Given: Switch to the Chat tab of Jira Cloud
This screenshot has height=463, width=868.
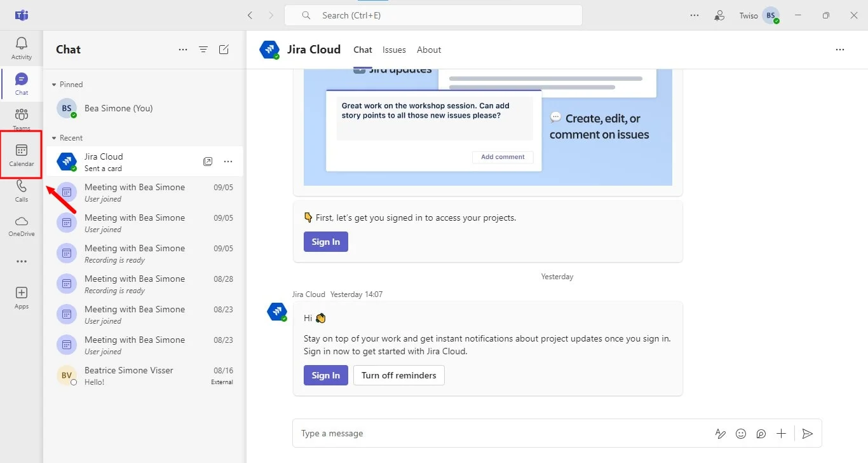Looking at the screenshot, I should point(363,50).
